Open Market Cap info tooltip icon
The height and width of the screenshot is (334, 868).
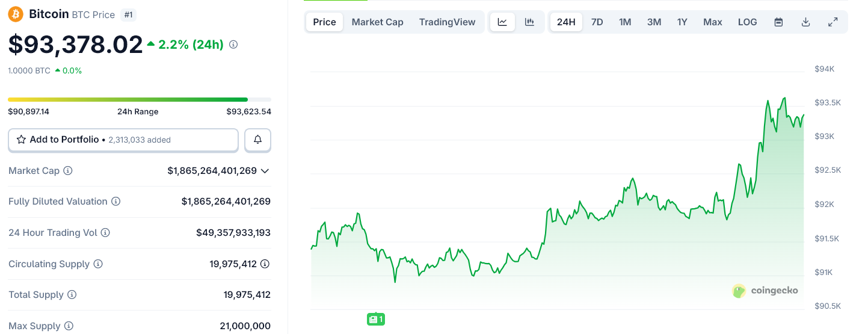tap(68, 171)
